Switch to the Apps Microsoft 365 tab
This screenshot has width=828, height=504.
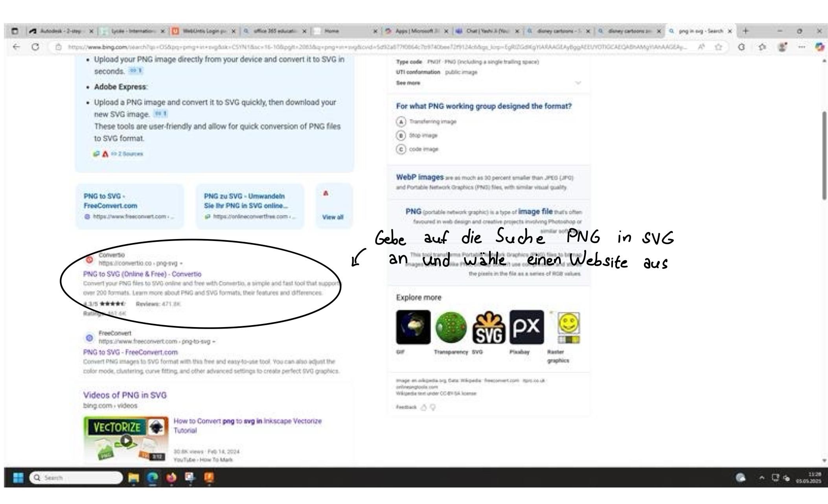417,31
